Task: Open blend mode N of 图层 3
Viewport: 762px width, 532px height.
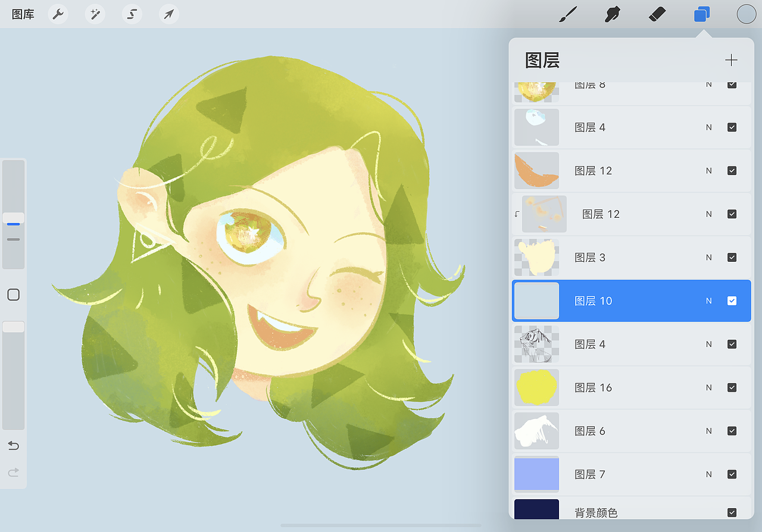Action: pyautogui.click(x=708, y=258)
